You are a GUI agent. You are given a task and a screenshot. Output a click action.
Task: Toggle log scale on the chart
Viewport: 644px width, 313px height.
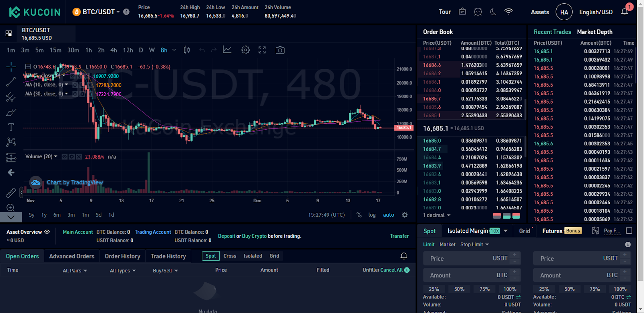click(x=372, y=215)
